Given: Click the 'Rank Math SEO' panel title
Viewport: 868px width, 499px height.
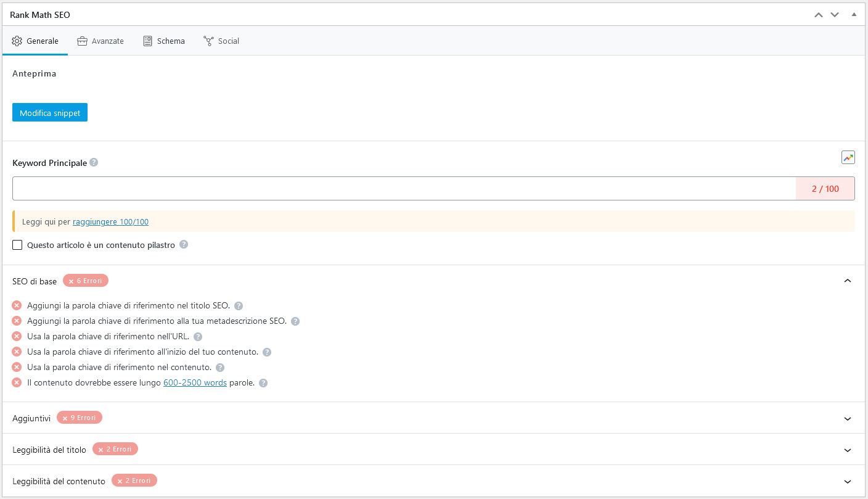Looking at the screenshot, I should click(x=40, y=15).
